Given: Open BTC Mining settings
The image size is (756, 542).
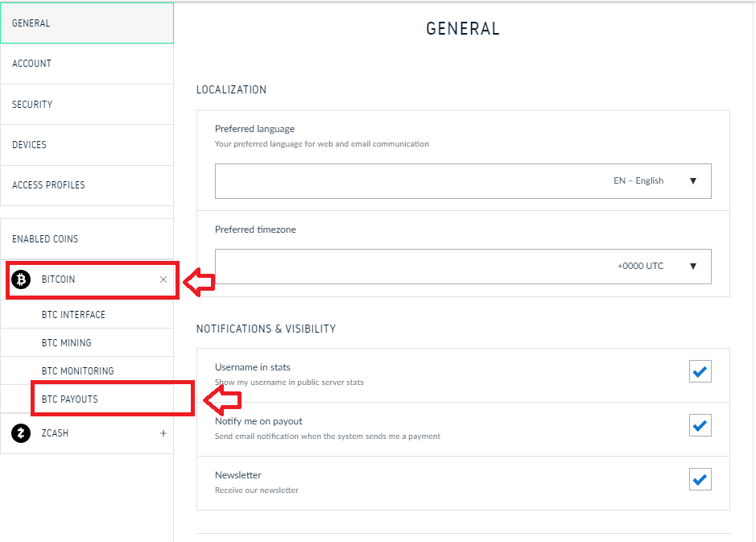Looking at the screenshot, I should pyautogui.click(x=67, y=343).
